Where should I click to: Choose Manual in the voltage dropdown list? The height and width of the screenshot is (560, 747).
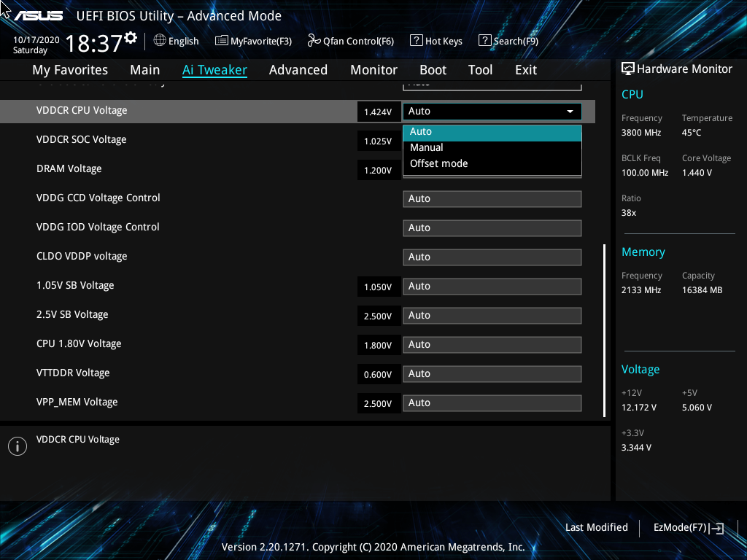492,147
